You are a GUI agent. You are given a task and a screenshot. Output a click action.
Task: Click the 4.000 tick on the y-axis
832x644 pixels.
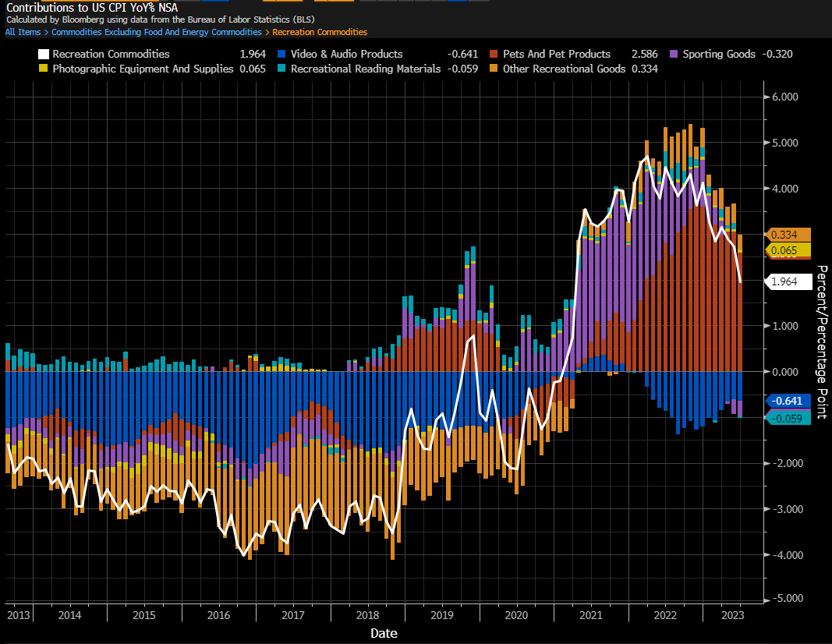coord(784,189)
